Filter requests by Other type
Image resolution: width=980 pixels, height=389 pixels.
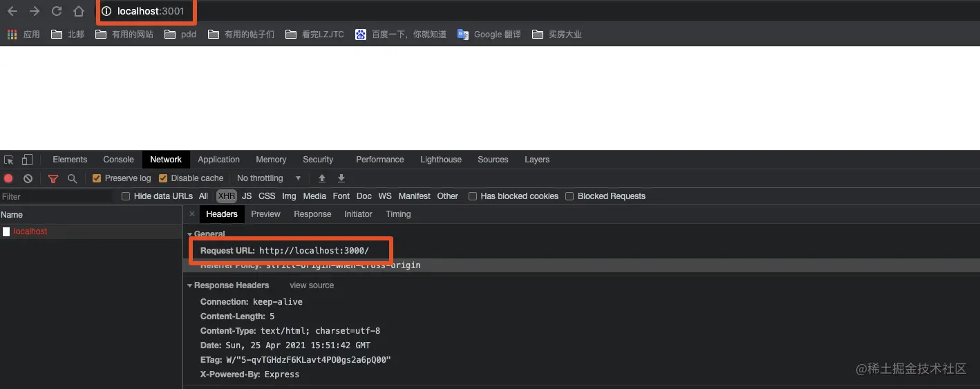(448, 196)
